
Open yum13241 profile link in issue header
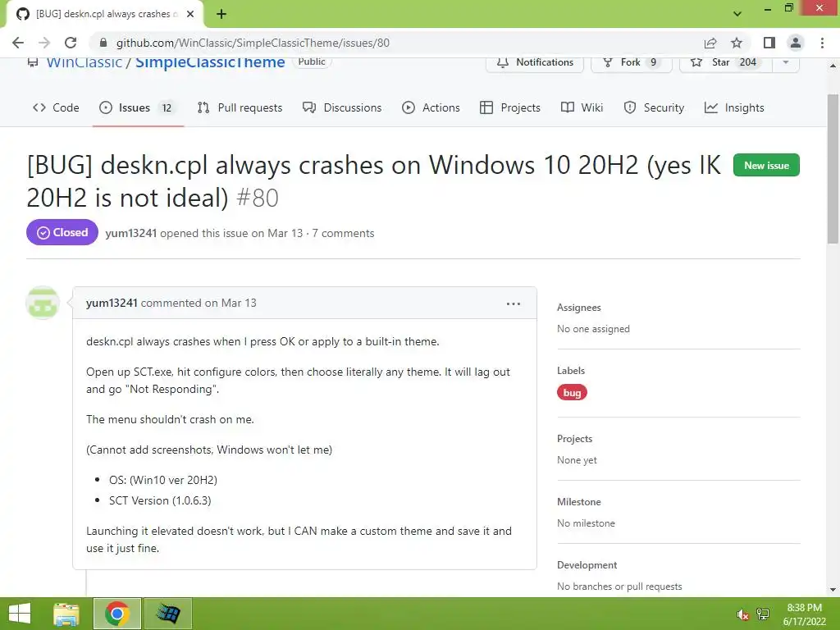[130, 233]
